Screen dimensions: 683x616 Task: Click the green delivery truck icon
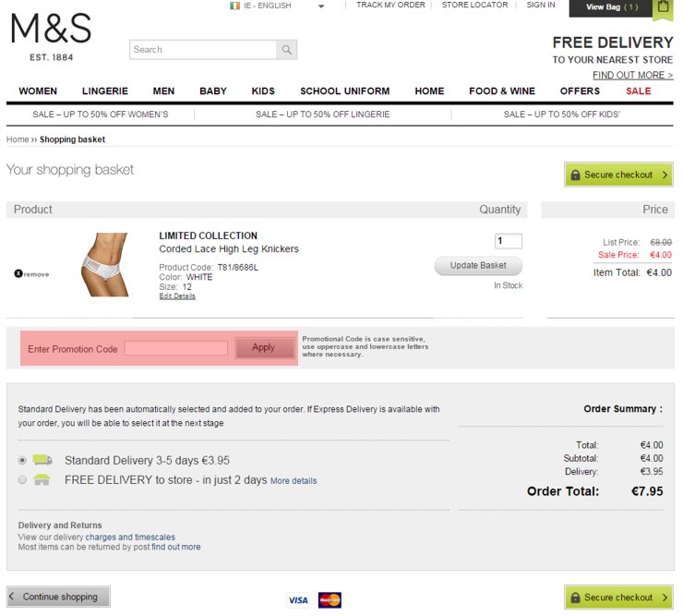click(42, 460)
